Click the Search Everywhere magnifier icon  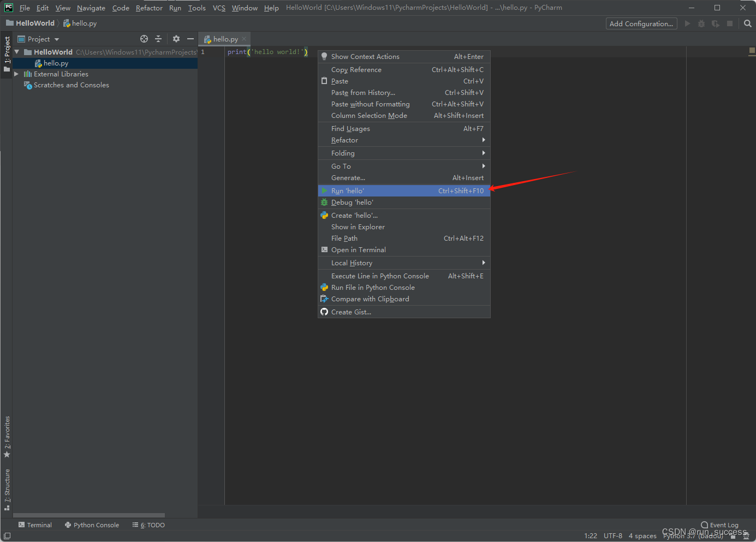pos(748,23)
